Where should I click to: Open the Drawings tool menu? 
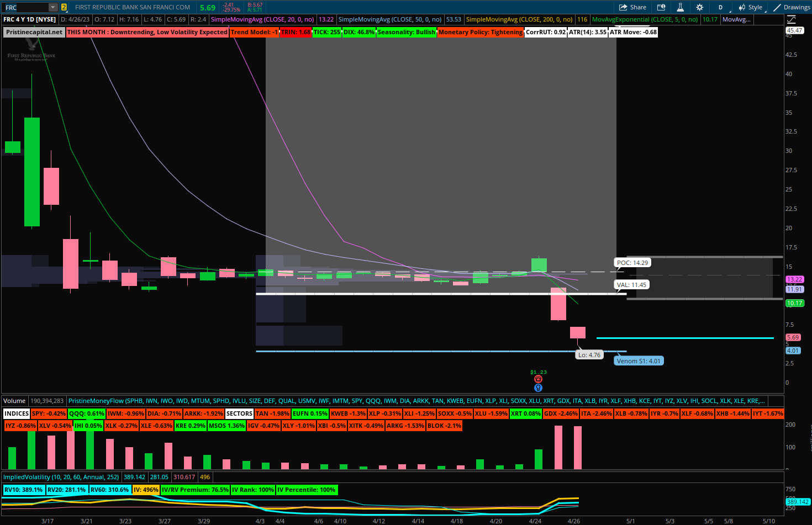792,7
